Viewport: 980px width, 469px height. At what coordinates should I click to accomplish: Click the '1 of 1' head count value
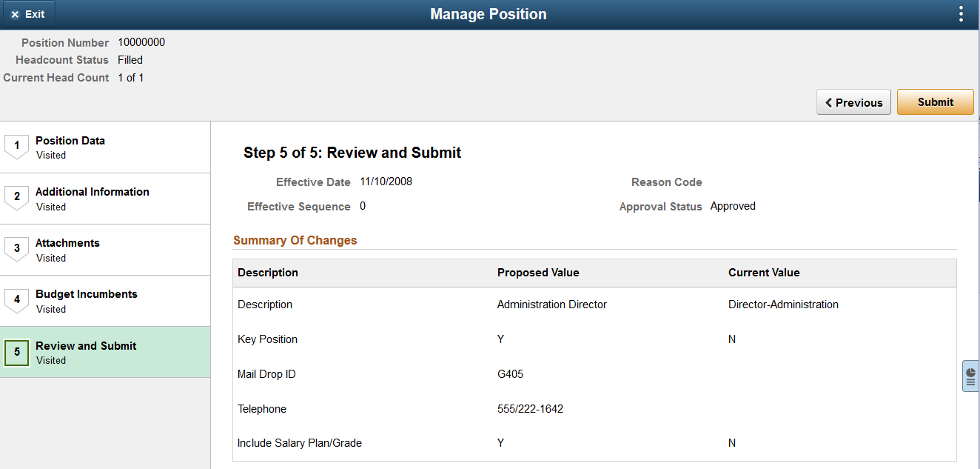(131, 78)
